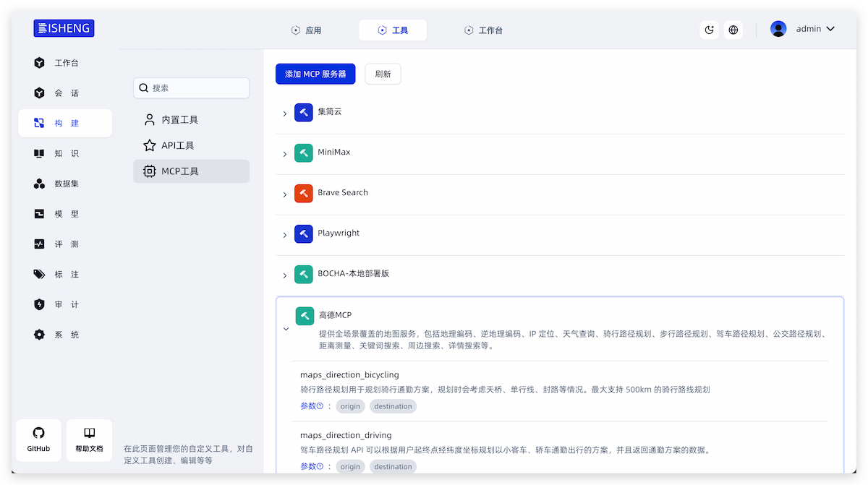This screenshot has width=868, height=485.
Task: Expand the Playwright server row
Action: point(285,235)
